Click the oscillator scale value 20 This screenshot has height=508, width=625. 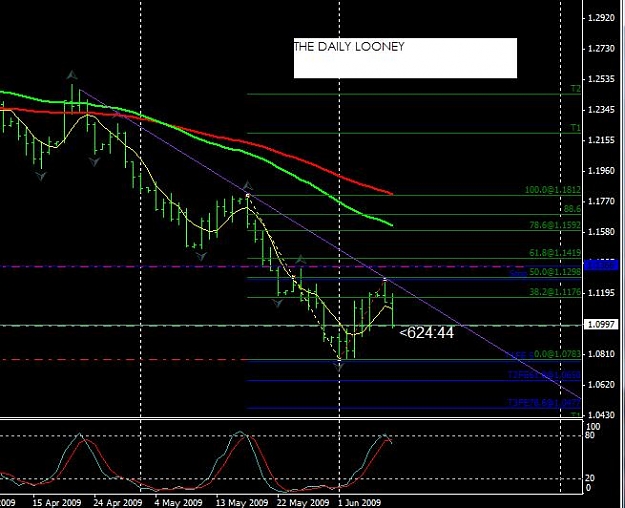pyautogui.click(x=591, y=478)
